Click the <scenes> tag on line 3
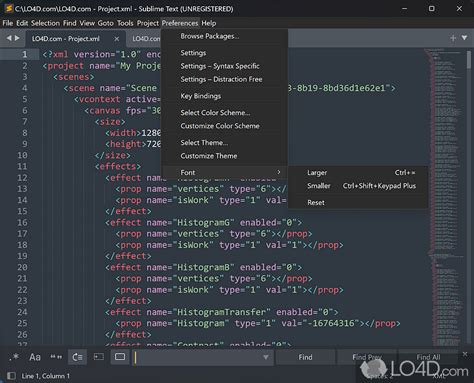474x383 pixels. (x=74, y=77)
